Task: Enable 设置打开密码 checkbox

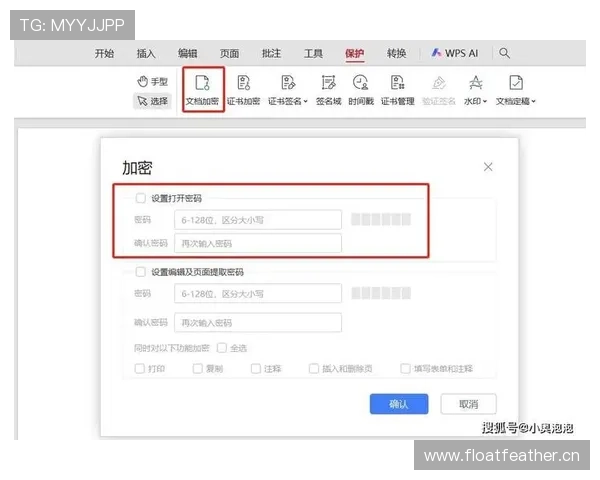Action: pyautogui.click(x=140, y=198)
